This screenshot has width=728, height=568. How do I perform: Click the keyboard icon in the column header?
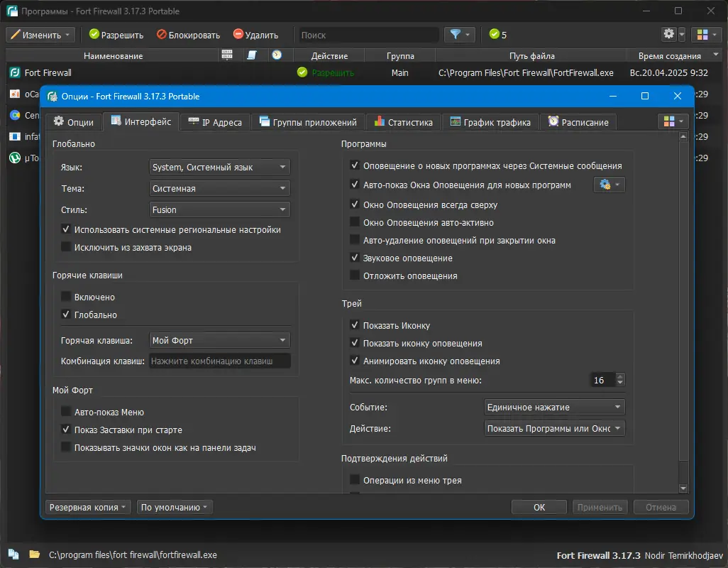[x=227, y=55]
